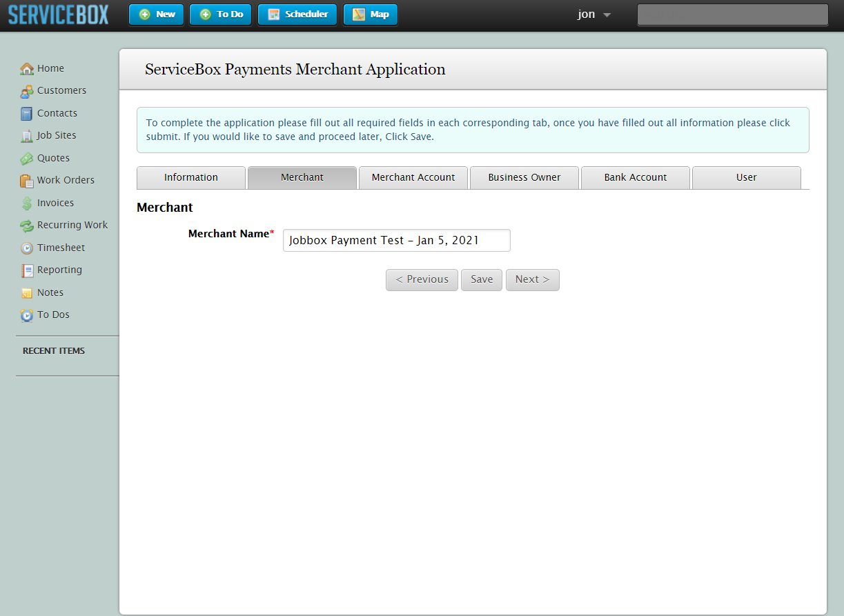Click the Customers people icon
The image size is (844, 616).
[27, 91]
